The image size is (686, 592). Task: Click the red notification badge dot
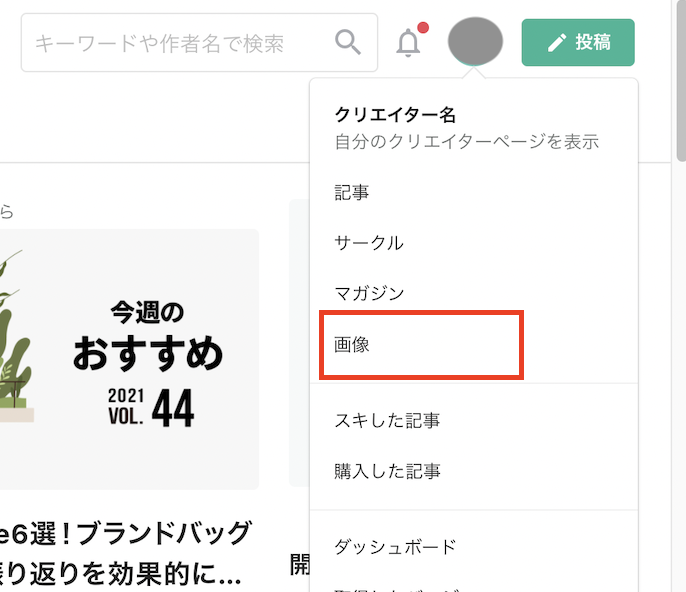pos(423,28)
